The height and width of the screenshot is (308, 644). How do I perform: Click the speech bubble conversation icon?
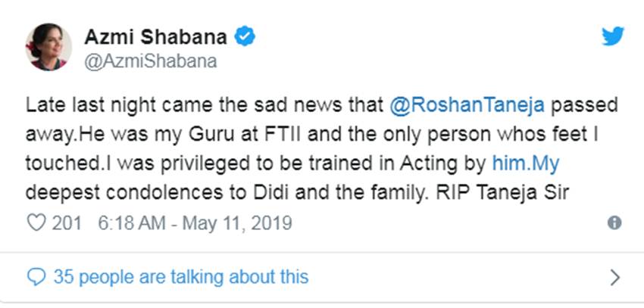[36, 277]
